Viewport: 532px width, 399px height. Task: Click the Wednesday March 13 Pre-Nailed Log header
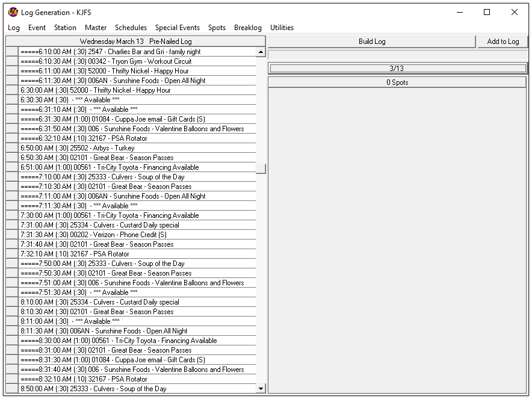[x=135, y=42]
